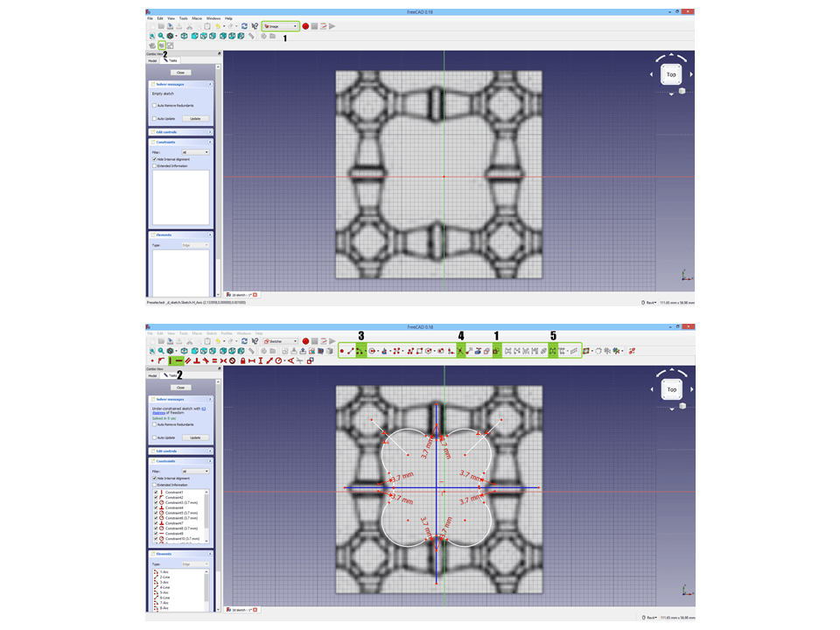Image resolution: width=840 pixels, height=630 pixels.
Task: Toggle Hide Internal Alignment in Image window
Action: [x=154, y=159]
